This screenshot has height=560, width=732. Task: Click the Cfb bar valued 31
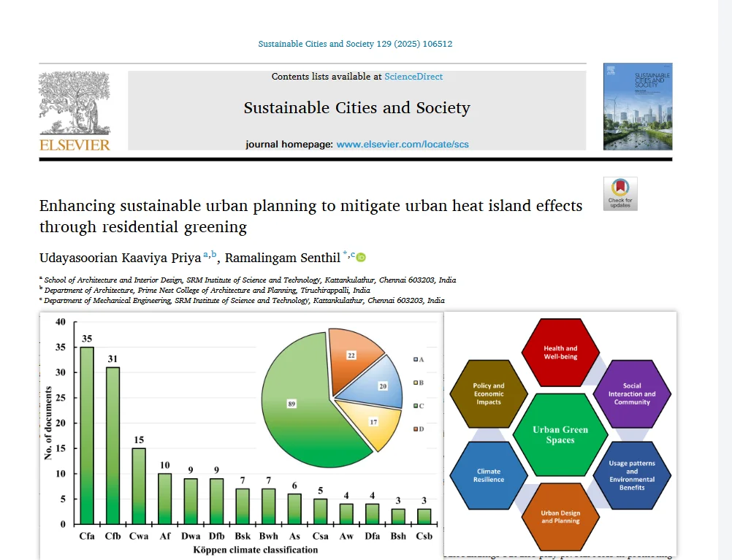(113, 445)
